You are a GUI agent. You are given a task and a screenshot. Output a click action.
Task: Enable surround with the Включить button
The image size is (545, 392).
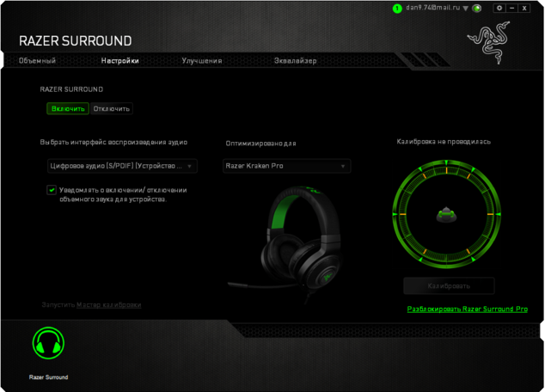click(x=68, y=108)
